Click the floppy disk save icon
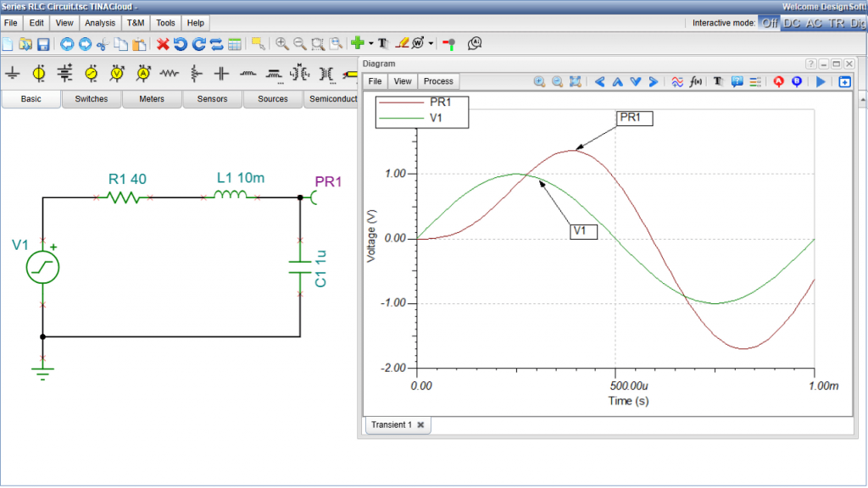 coord(43,43)
